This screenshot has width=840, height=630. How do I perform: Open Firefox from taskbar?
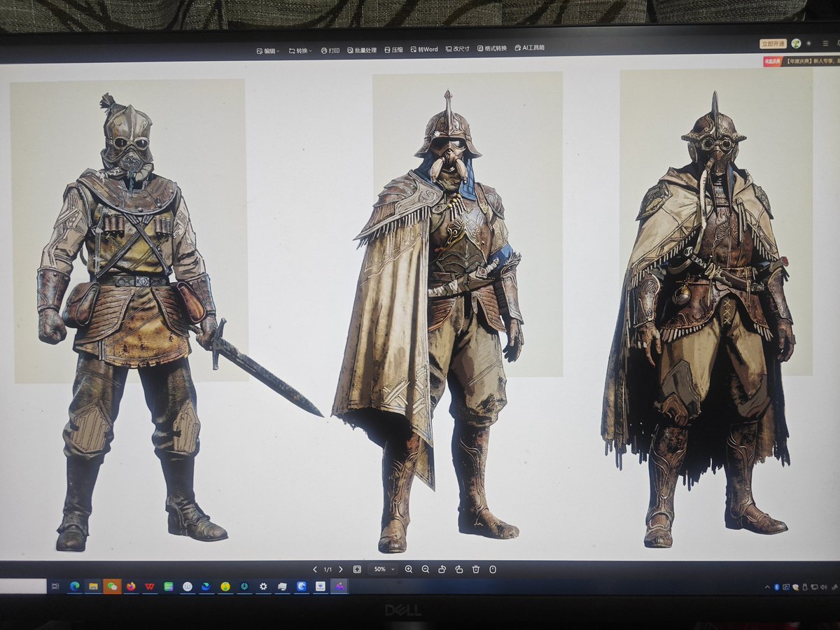(131, 587)
